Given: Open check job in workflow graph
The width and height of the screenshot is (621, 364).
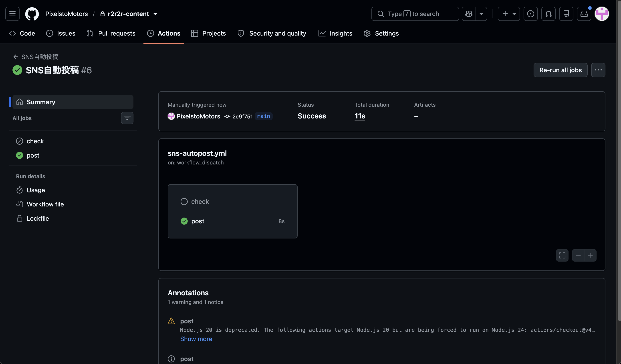Looking at the screenshot, I should (232, 202).
